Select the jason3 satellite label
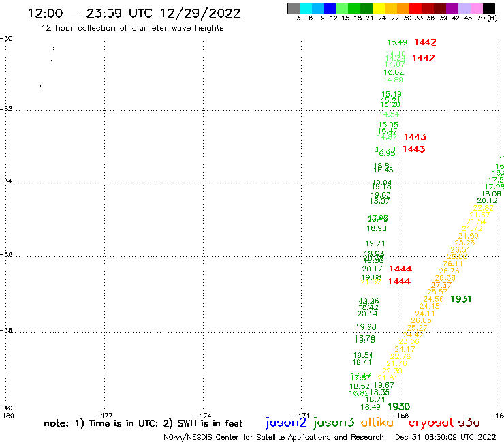This screenshot has width=504, height=443. click(334, 423)
